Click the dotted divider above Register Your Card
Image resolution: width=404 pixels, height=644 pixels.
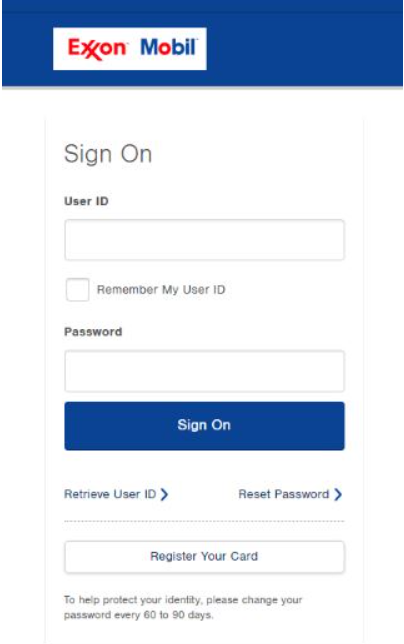(x=204, y=521)
